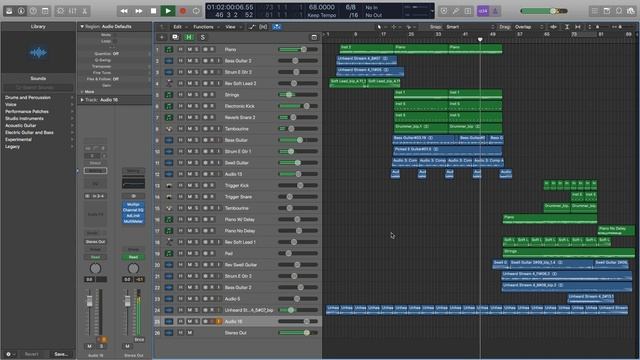
Task: Toggle the purple count-in button
Action: pyautogui.click(x=483, y=11)
